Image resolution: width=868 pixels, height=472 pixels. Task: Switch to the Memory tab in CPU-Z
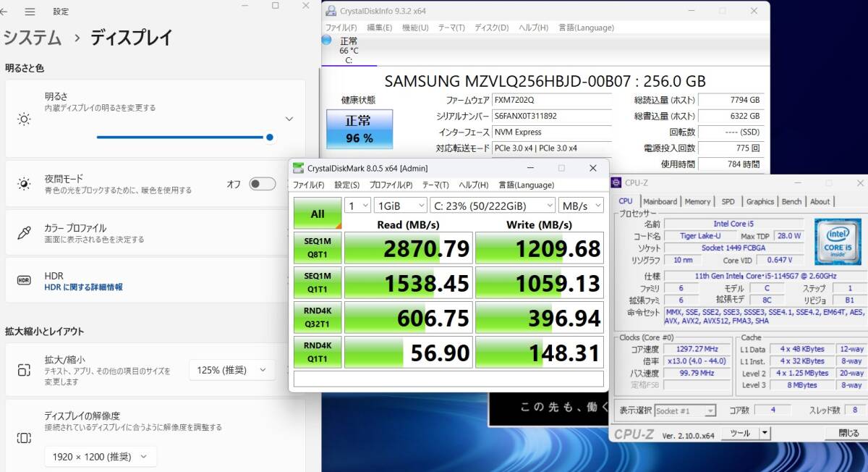(697, 201)
